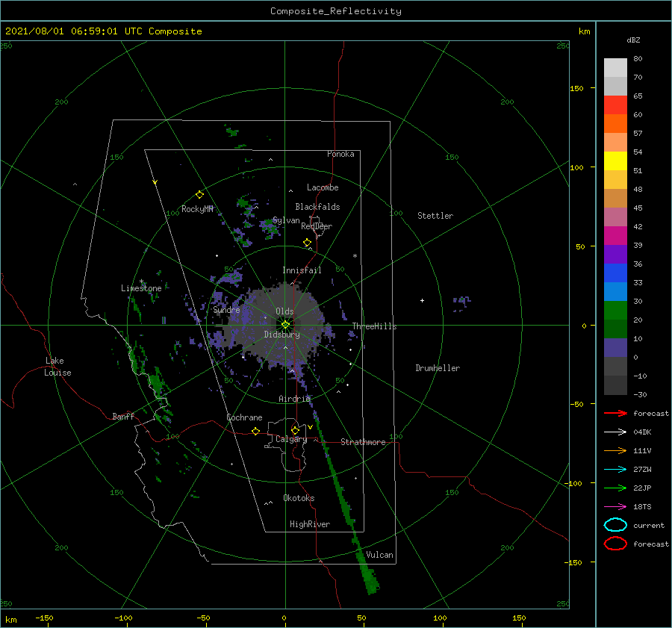
Task: Click the -150 tick on bottom axis
Action: 44,618
